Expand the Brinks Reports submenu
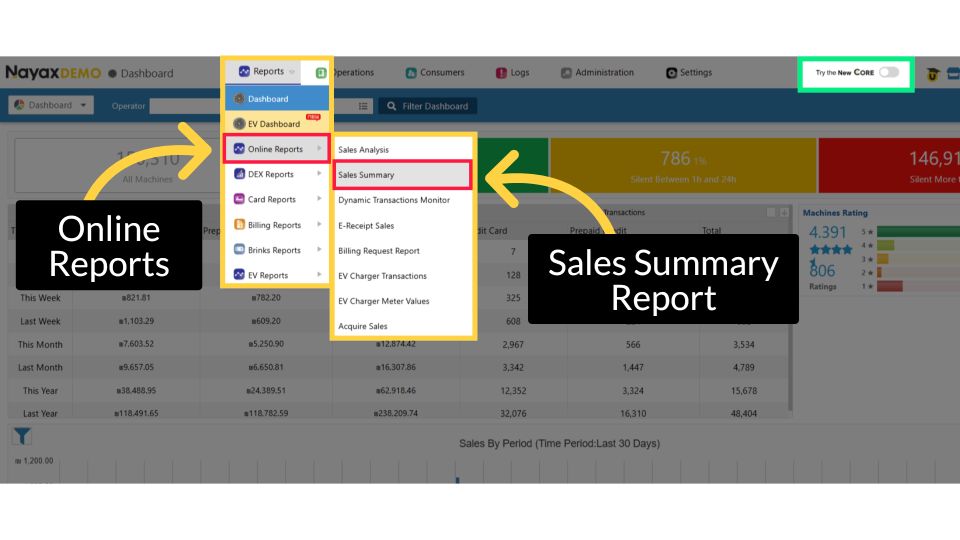Screen dimensions: 960x540 [277, 250]
